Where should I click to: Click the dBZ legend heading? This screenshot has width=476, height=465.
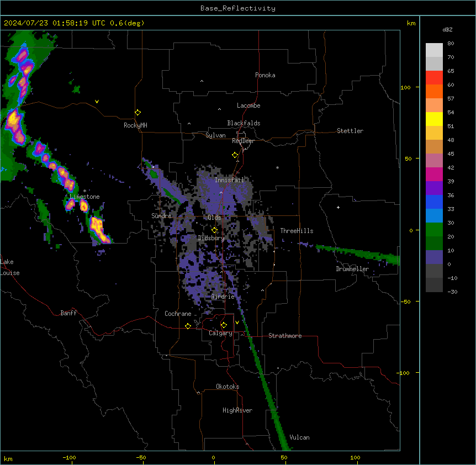[x=447, y=29]
